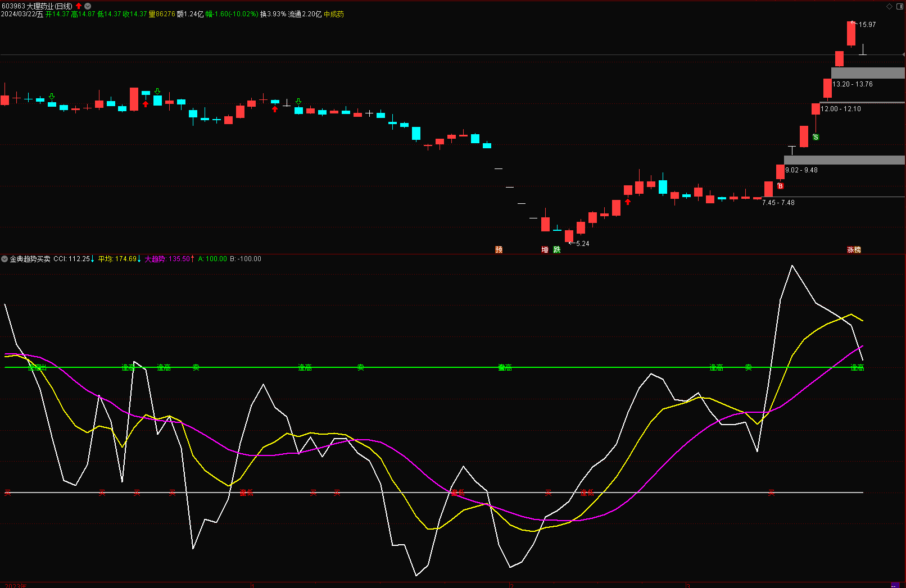Open the 预 event marker on chart
This screenshot has height=588, width=906.
tap(499, 250)
